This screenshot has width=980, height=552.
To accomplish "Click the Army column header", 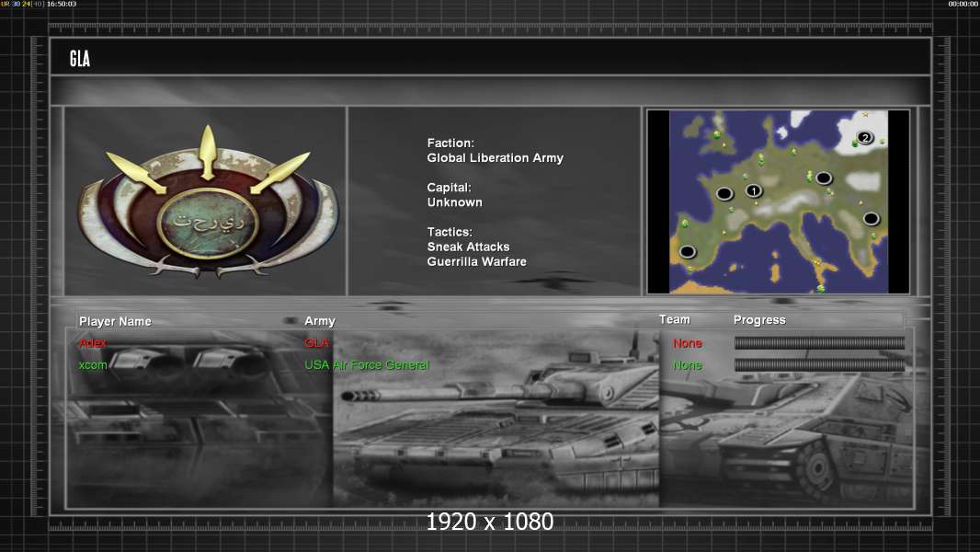I will (320, 321).
